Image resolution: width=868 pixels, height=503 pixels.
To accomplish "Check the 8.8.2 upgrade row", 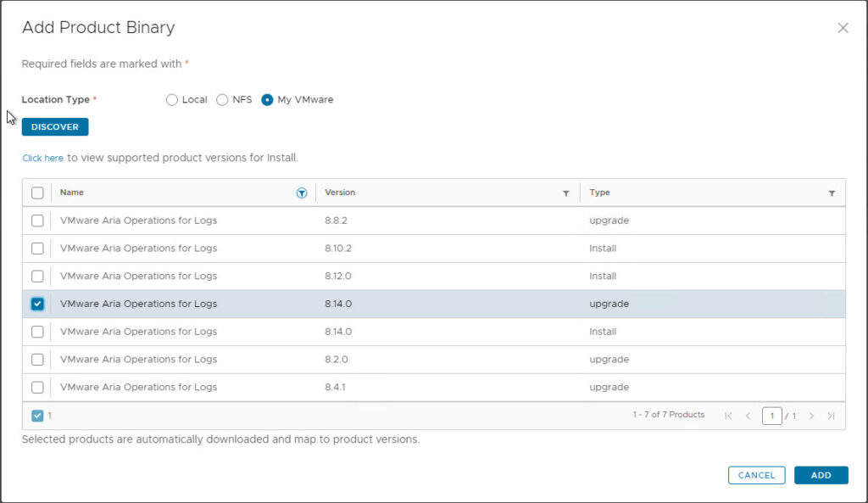I will 37,221.
